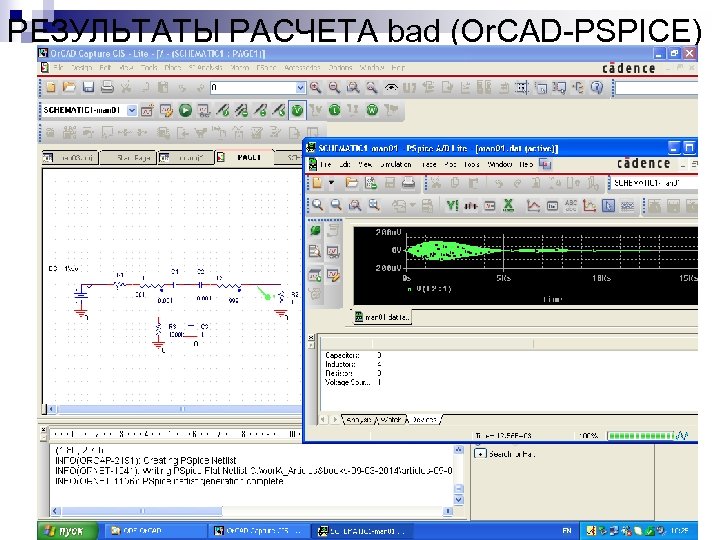720x540 pixels.
Task: Place voltage differential marker probe
Action: [x=242, y=110]
